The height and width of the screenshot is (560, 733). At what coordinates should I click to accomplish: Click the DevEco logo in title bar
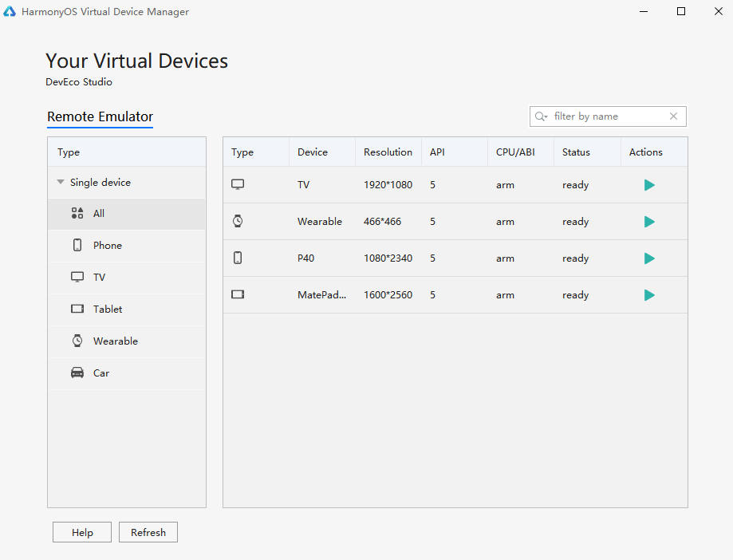pos(10,12)
